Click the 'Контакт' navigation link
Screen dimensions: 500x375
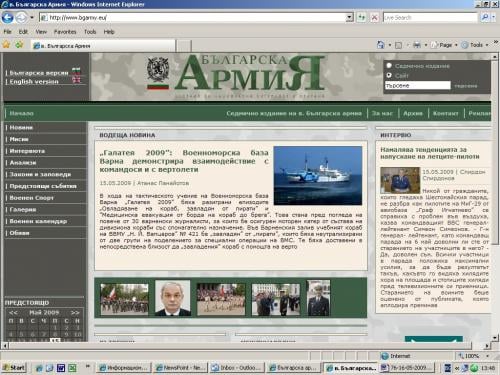tap(445, 113)
